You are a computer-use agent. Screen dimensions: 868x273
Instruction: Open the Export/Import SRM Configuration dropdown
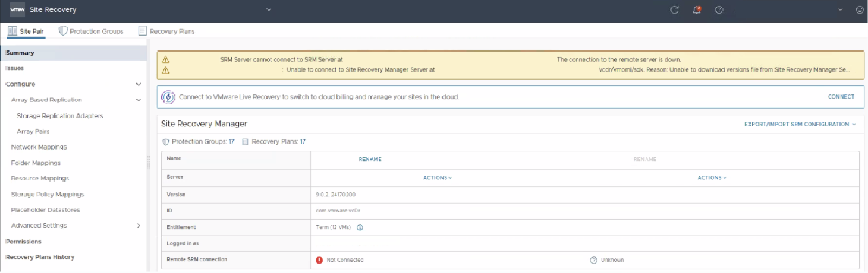[800, 125]
